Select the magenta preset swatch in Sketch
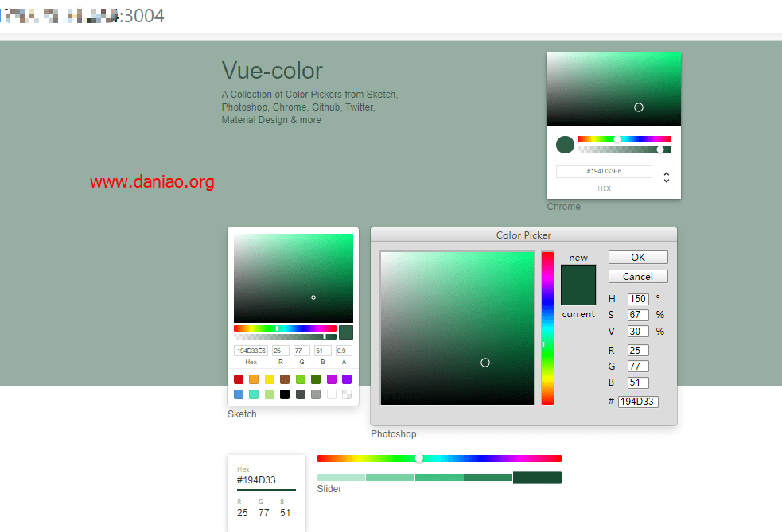This screenshot has width=782, height=532. (x=332, y=379)
